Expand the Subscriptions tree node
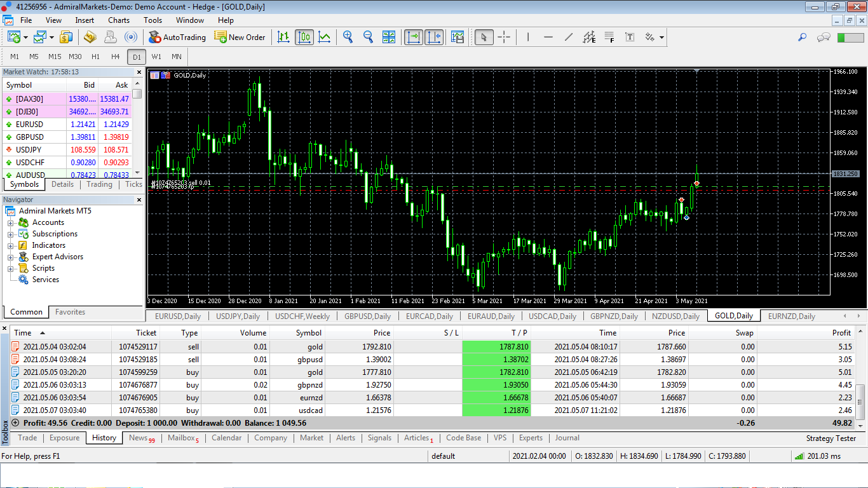 click(x=11, y=234)
